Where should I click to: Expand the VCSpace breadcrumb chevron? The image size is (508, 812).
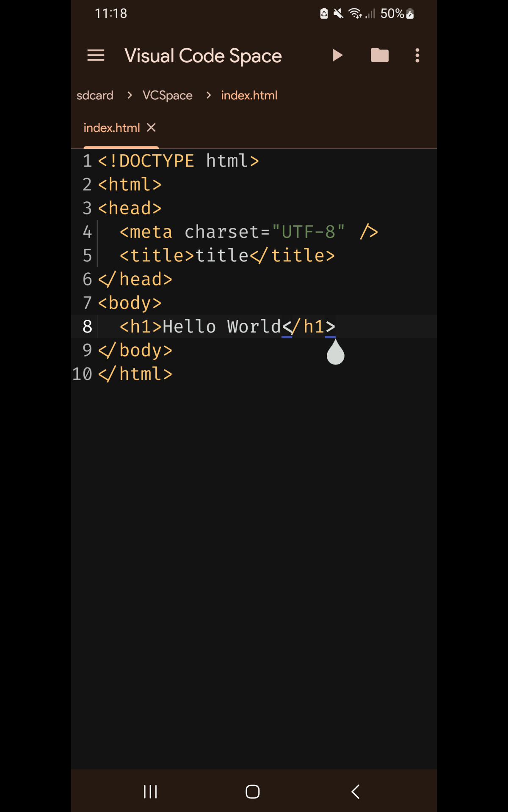coord(208,95)
